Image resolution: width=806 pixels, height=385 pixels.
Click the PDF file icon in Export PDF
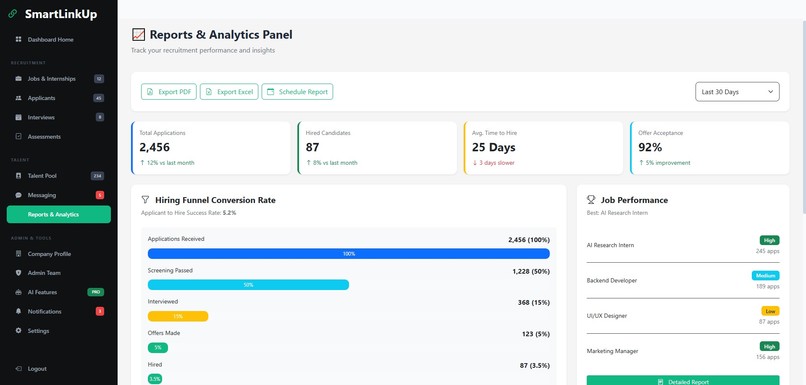(x=150, y=92)
